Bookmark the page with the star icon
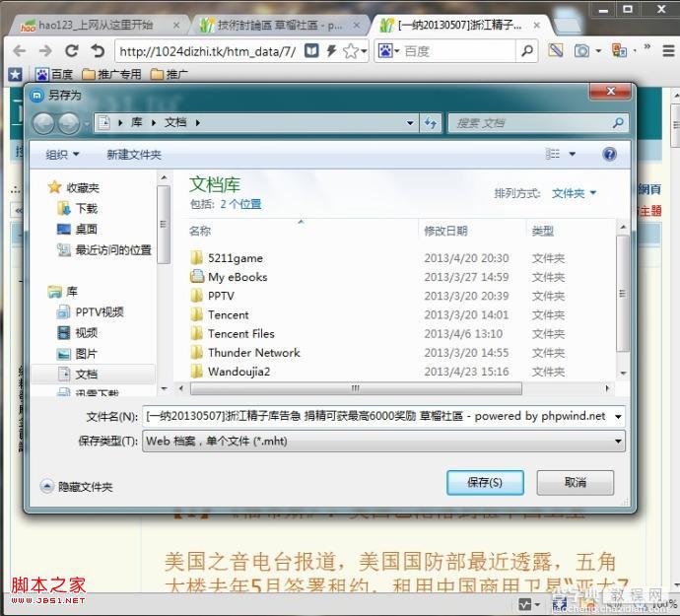The height and width of the screenshot is (616, 680). [351, 51]
